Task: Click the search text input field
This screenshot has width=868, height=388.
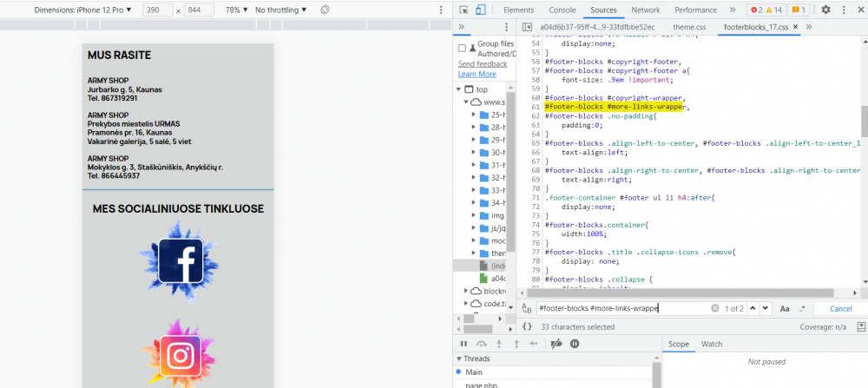Action: pos(621,308)
